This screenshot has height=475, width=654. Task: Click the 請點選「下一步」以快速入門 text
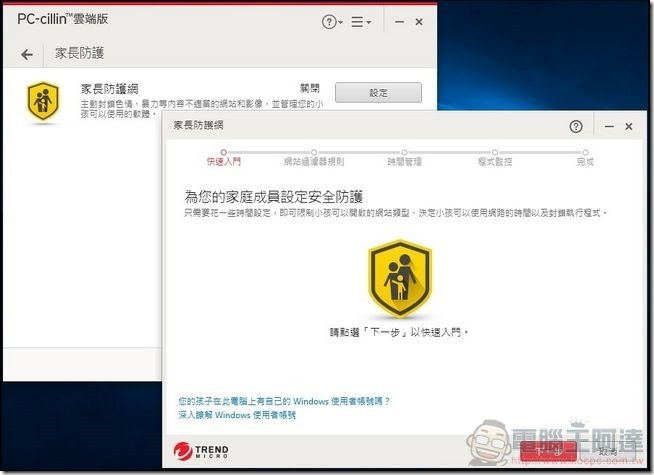click(399, 332)
